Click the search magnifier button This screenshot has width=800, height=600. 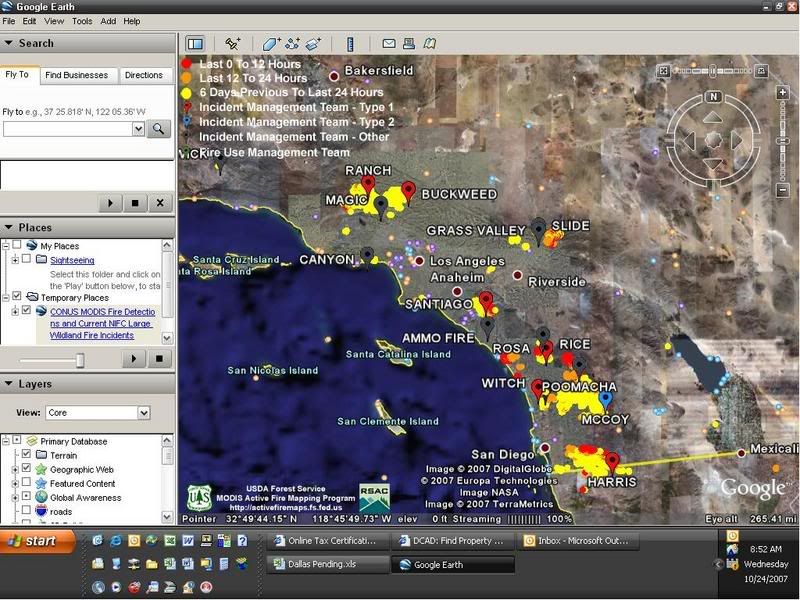tap(159, 129)
